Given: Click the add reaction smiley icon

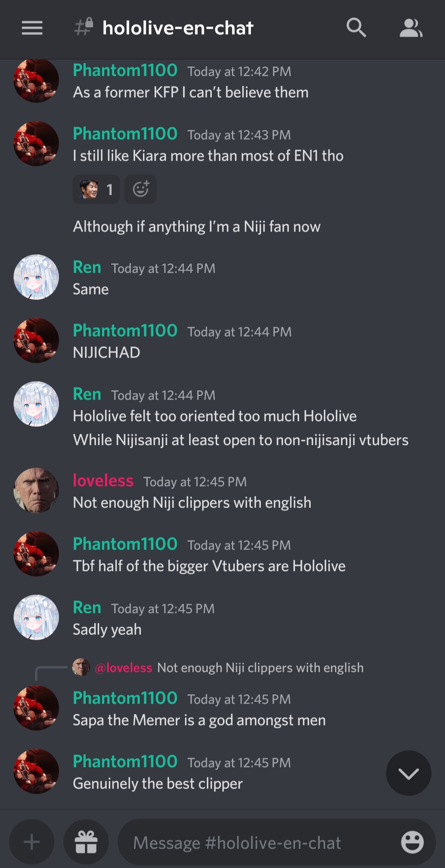Looking at the screenshot, I should tap(141, 189).
